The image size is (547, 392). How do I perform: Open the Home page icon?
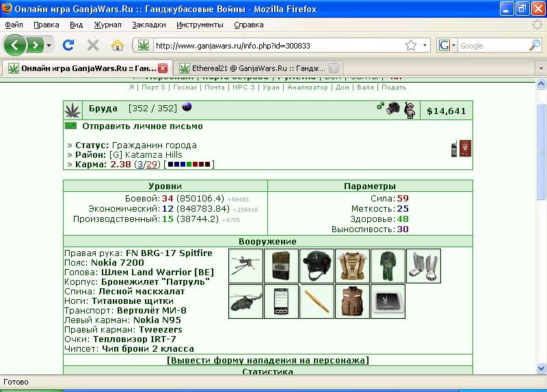118,45
